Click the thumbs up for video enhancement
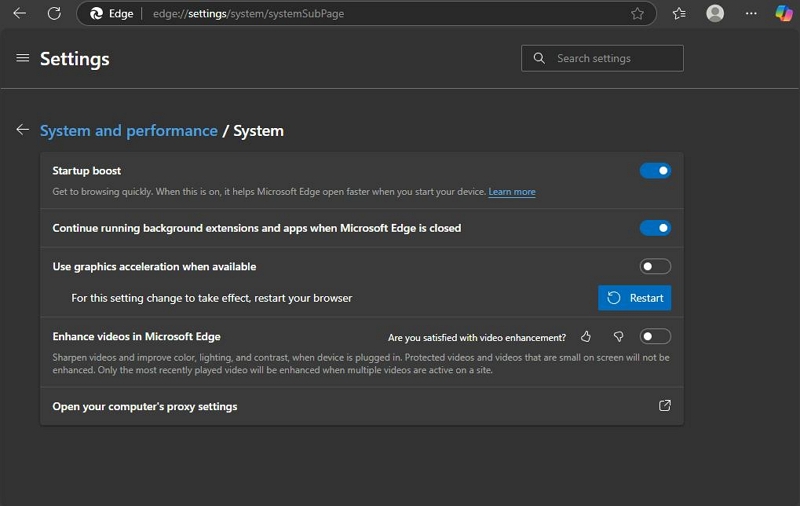 [587, 337]
